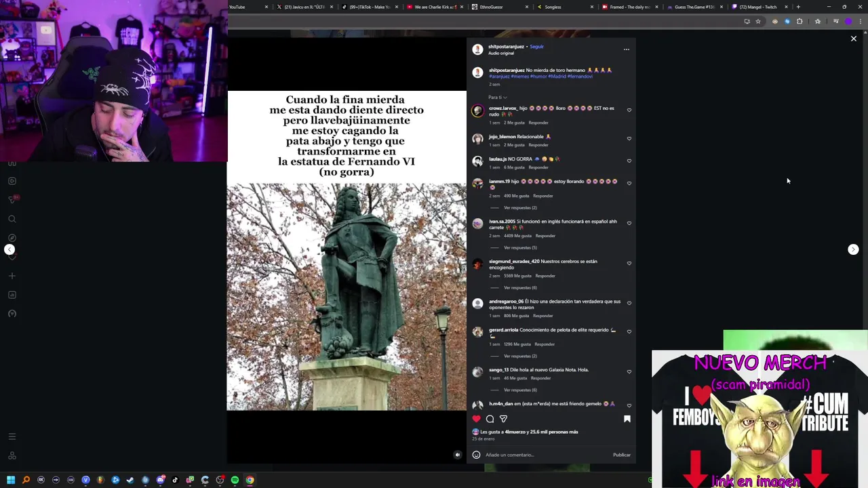868x488 pixels.
Task: Switch to the TikTok tab
Action: [370, 7]
